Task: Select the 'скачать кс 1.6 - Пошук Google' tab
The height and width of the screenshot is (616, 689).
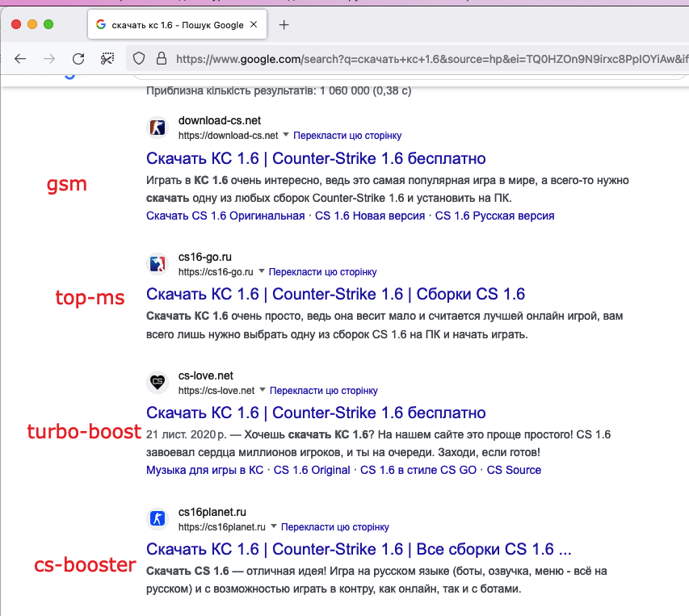Action: coord(177,25)
